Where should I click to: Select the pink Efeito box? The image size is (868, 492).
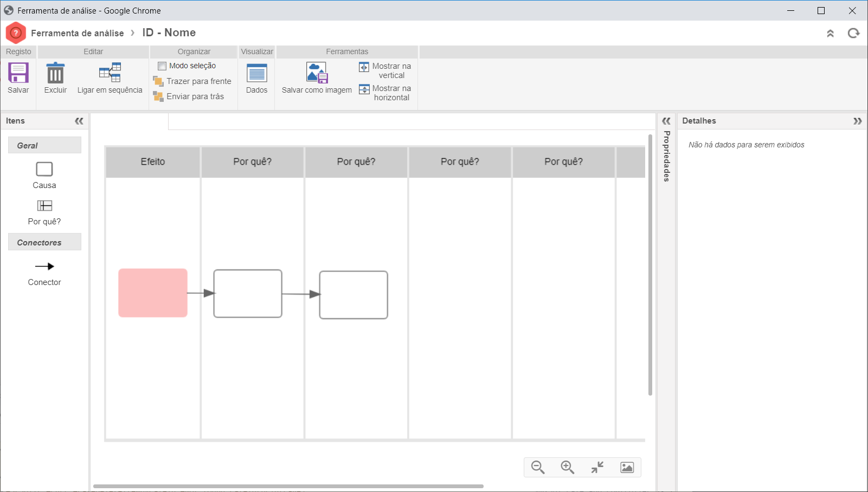153,293
